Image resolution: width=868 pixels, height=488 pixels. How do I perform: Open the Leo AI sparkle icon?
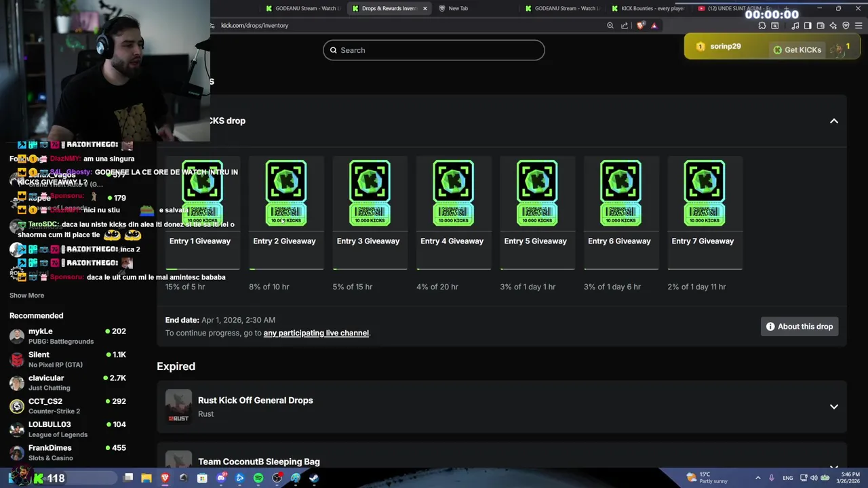pyautogui.click(x=833, y=26)
